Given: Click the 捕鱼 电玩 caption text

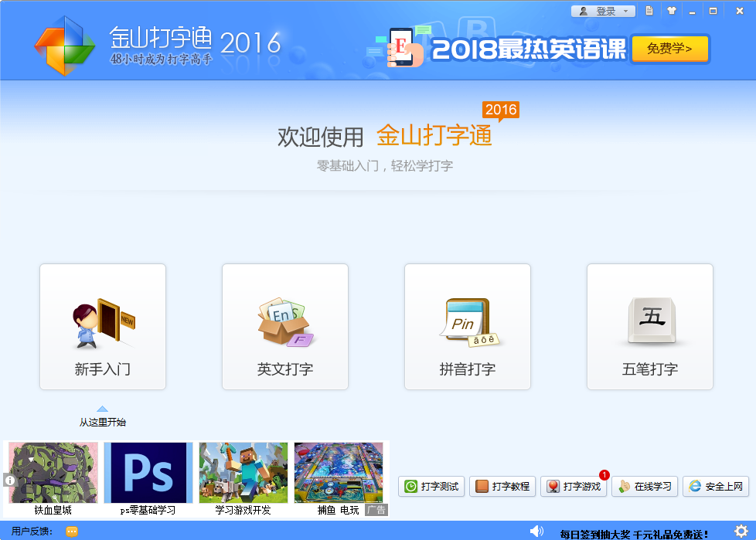Looking at the screenshot, I should [339, 510].
